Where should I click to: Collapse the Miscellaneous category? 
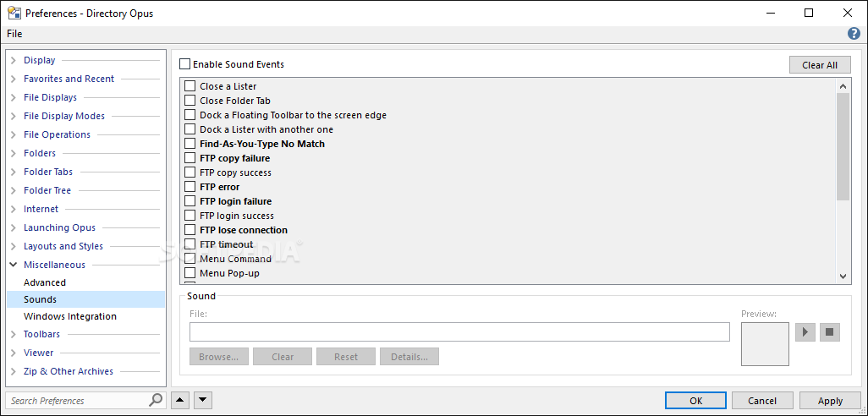click(x=14, y=265)
